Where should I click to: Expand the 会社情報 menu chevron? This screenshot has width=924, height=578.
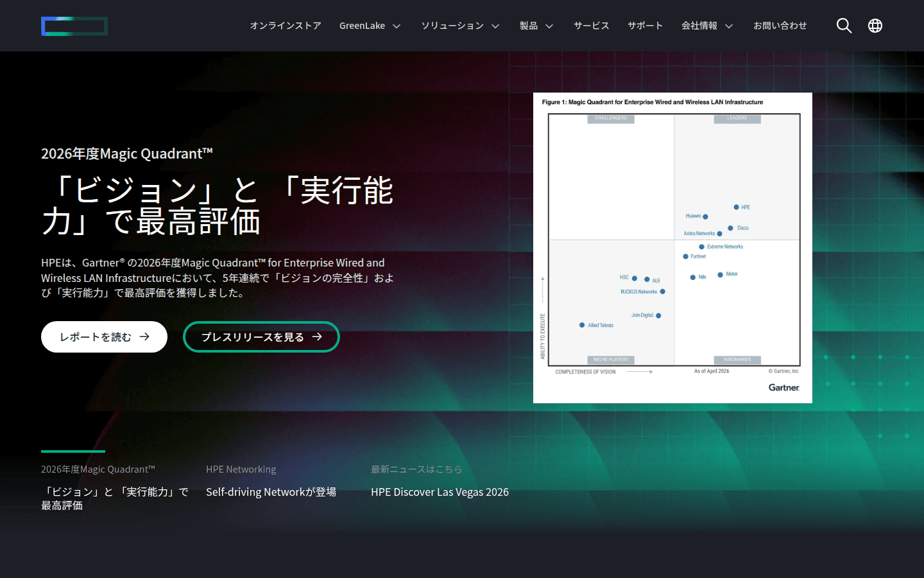pyautogui.click(x=729, y=26)
